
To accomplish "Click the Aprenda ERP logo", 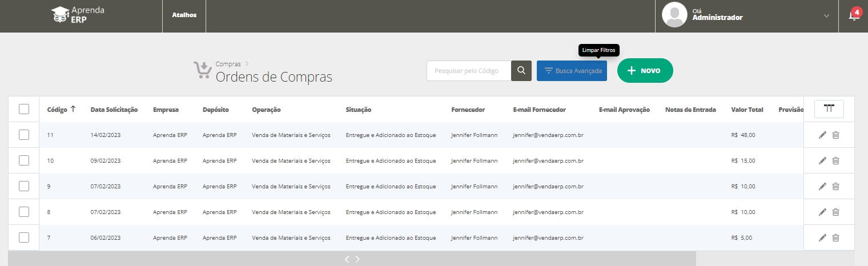I will click(x=77, y=15).
